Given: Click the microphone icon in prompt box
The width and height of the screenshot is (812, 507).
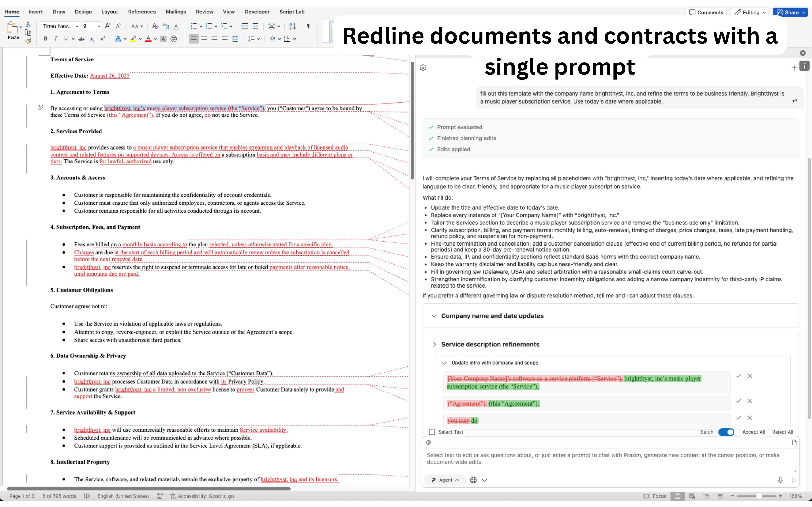Looking at the screenshot, I should pos(780,480).
